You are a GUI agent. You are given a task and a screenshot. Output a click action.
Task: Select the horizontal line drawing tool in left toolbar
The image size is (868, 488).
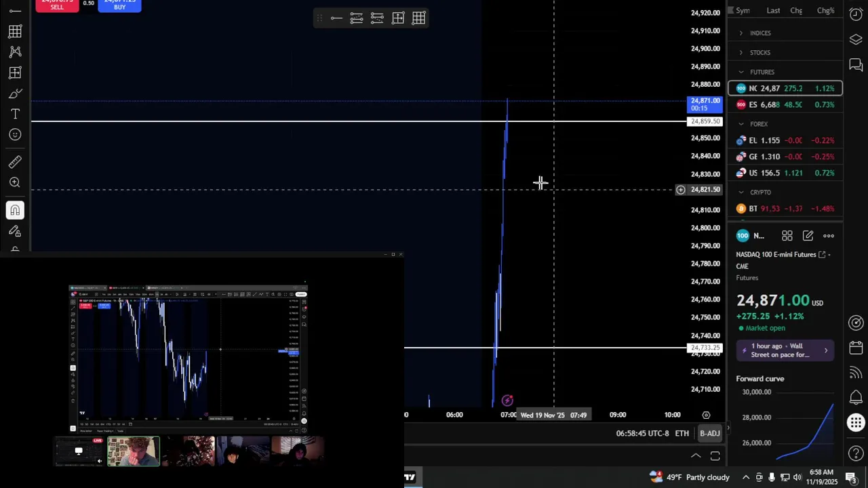pyautogui.click(x=15, y=11)
